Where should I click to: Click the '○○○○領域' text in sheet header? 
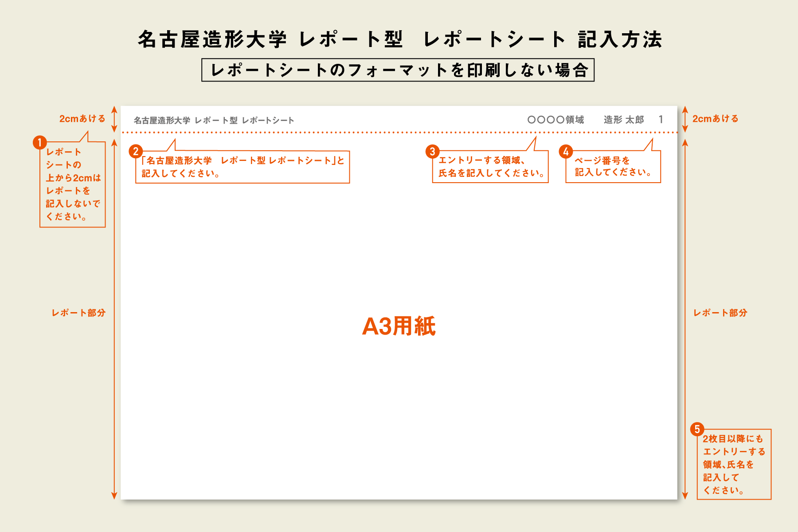[x=555, y=120]
